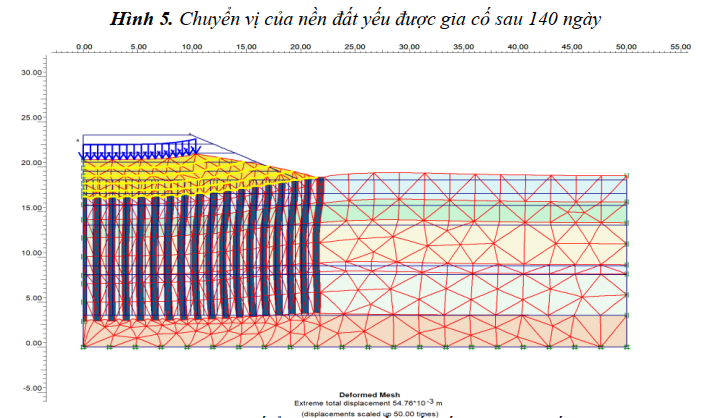Click the 55,00 mark on horizontal ruler
Image resolution: width=708 pixels, height=418 pixels.
pos(680,47)
